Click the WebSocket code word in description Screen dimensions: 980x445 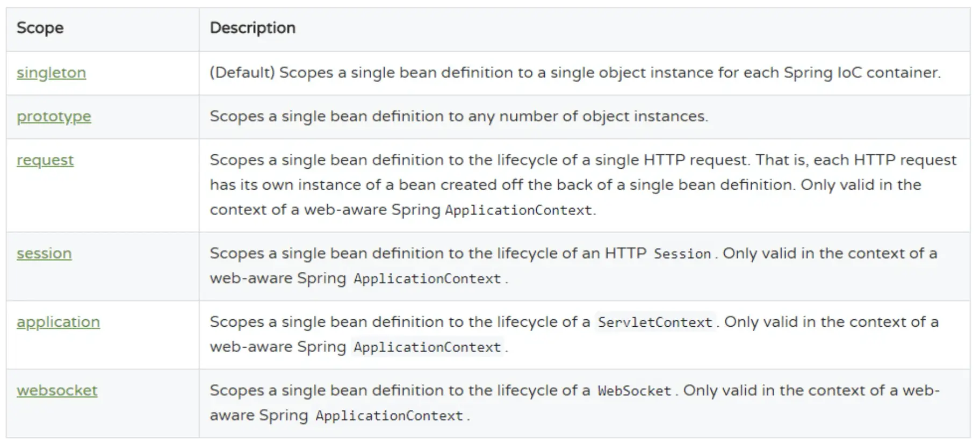pyautogui.click(x=635, y=391)
